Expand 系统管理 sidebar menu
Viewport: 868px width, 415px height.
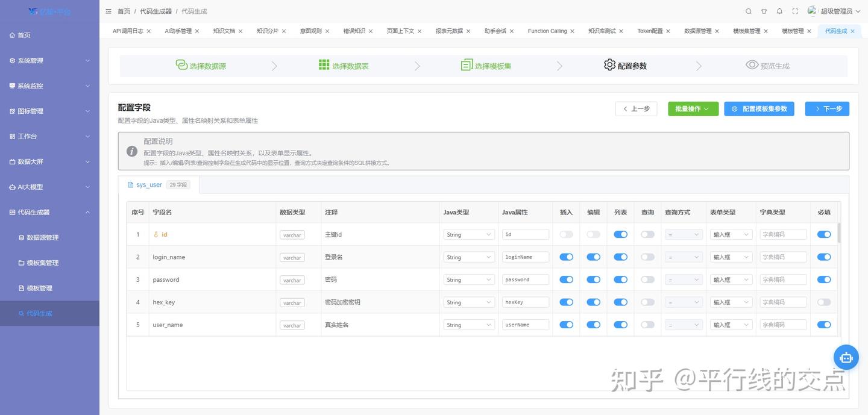(49, 61)
